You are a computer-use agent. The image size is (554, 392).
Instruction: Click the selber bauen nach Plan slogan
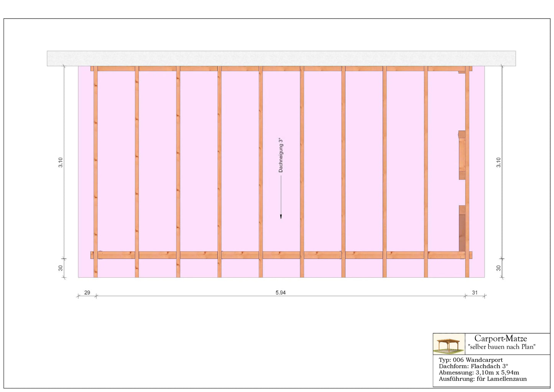[502, 346]
